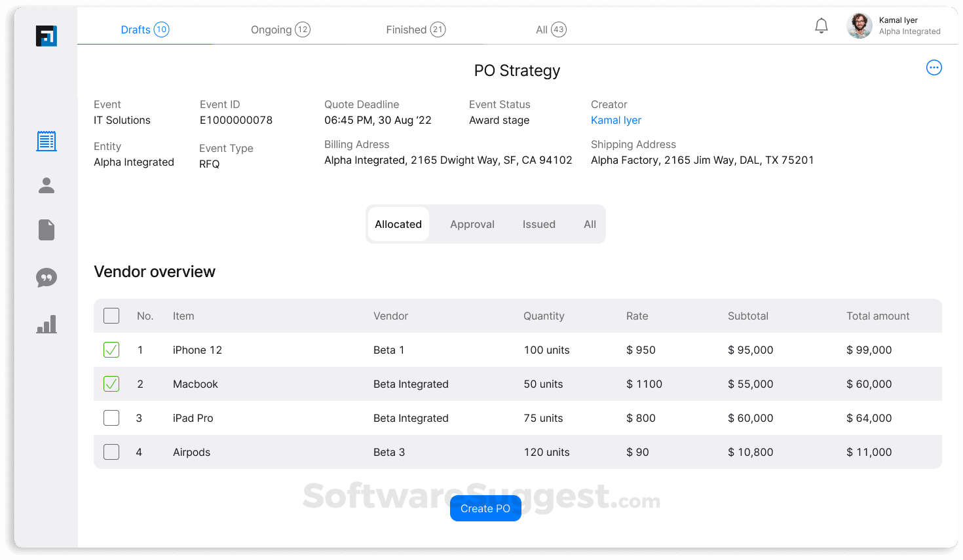Uncheck the Macbook row checkbox
Screen dimensions: 963x560
point(111,384)
